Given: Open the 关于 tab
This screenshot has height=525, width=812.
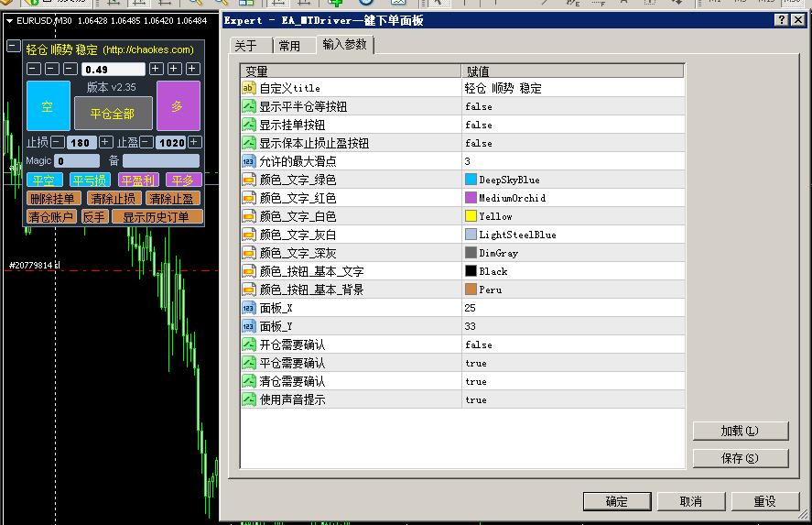Looking at the screenshot, I should (245, 46).
